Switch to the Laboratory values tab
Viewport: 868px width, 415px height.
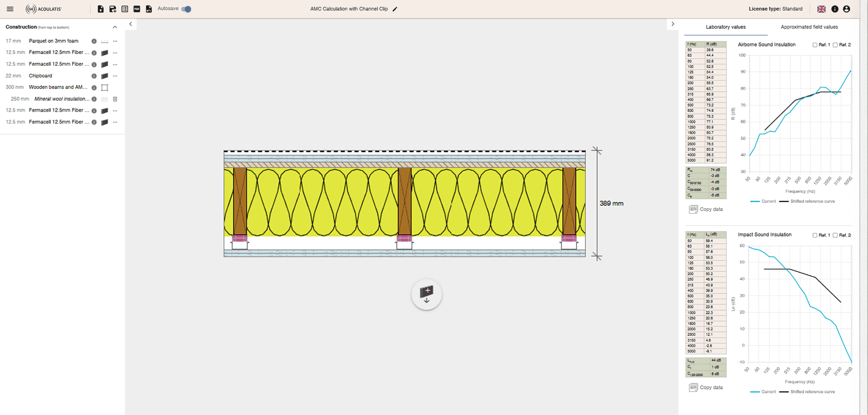(725, 27)
